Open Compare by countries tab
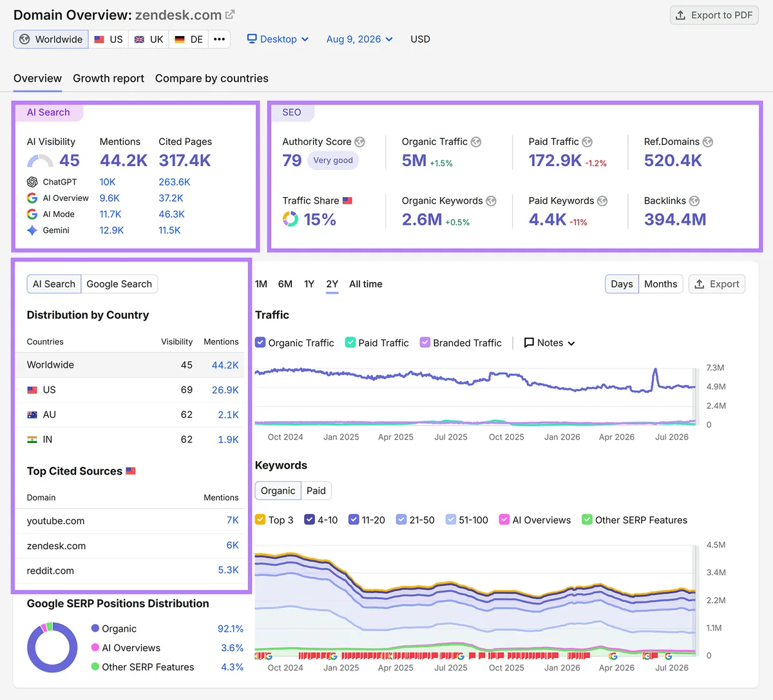Image resolution: width=773 pixels, height=700 pixels. click(x=212, y=78)
